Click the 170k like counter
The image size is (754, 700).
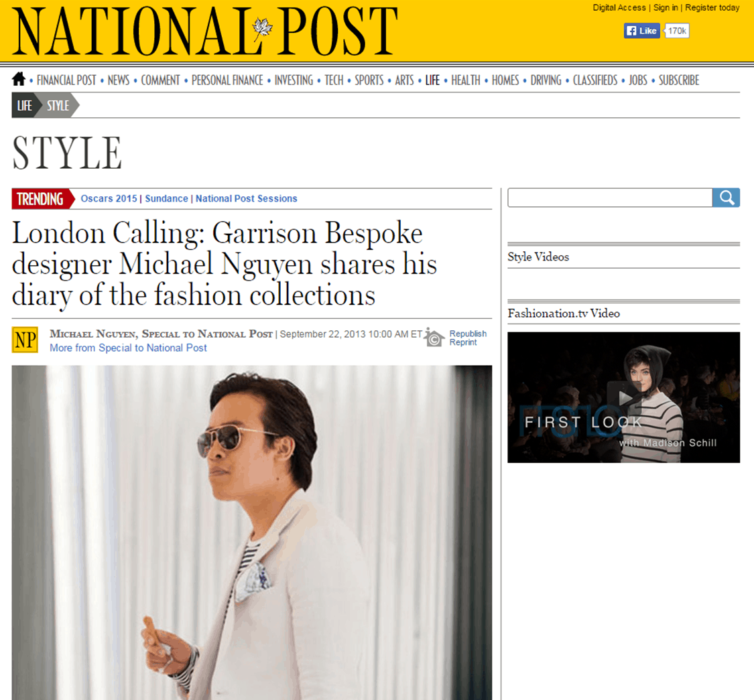(x=676, y=31)
